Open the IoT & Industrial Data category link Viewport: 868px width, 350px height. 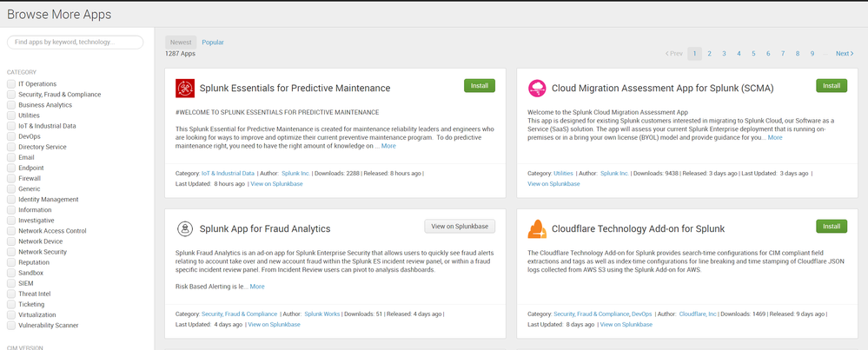(x=228, y=173)
